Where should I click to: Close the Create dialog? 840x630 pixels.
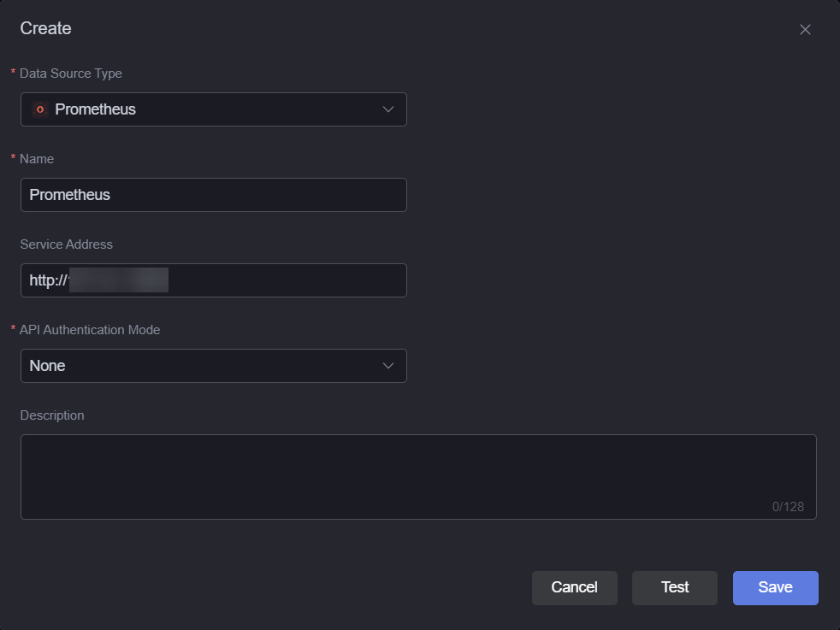pos(805,29)
